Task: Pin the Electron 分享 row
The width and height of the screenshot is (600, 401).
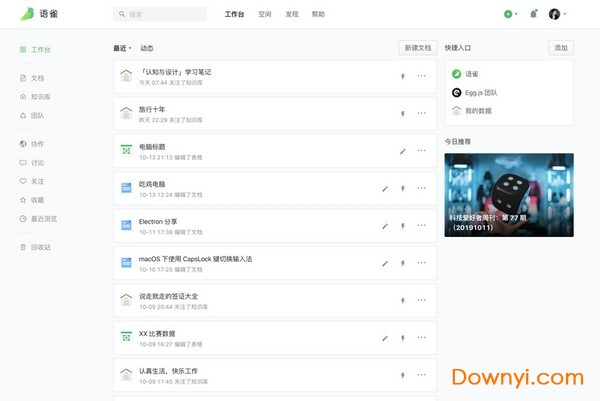Action: click(403, 226)
